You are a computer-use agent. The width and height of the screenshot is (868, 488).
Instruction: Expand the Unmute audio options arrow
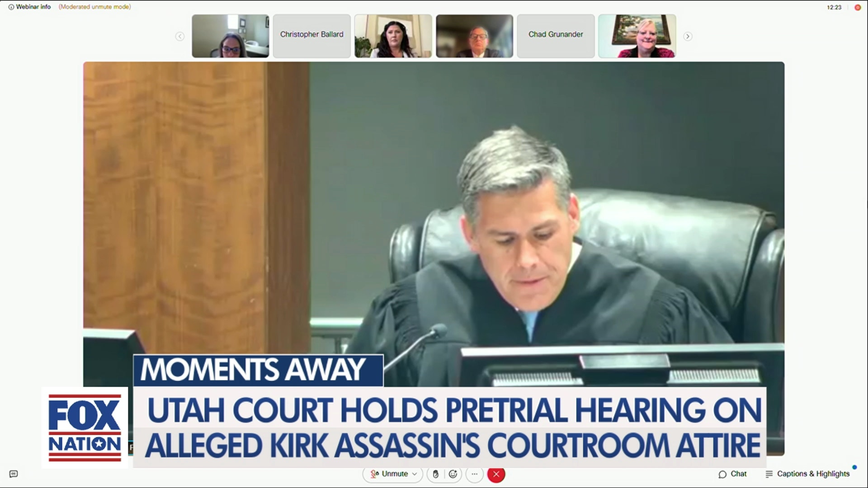pyautogui.click(x=415, y=474)
